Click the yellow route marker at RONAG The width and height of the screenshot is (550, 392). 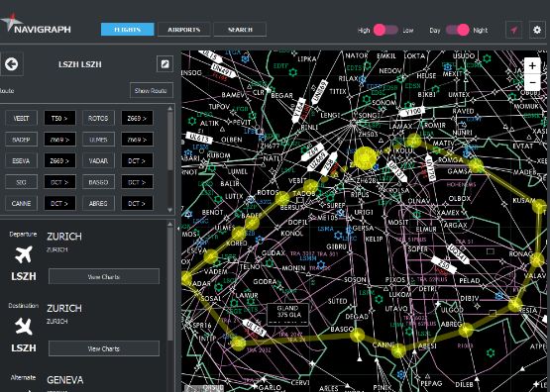pos(537,260)
